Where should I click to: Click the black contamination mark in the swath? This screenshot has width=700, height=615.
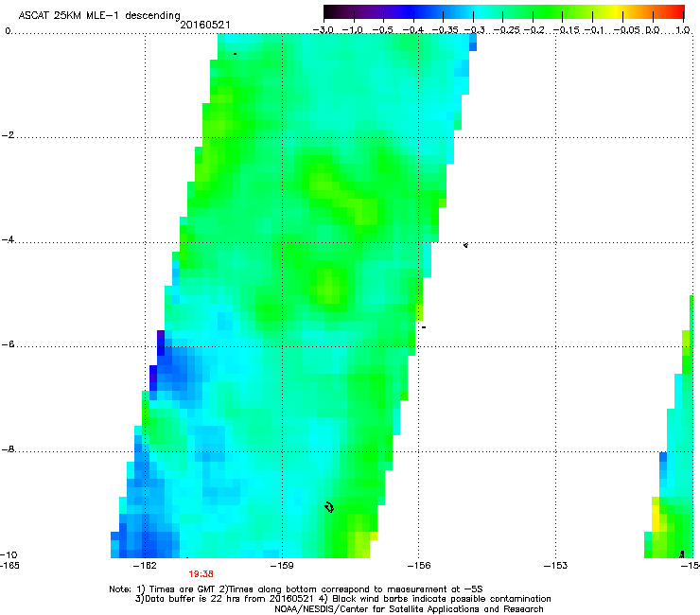[x=329, y=507]
